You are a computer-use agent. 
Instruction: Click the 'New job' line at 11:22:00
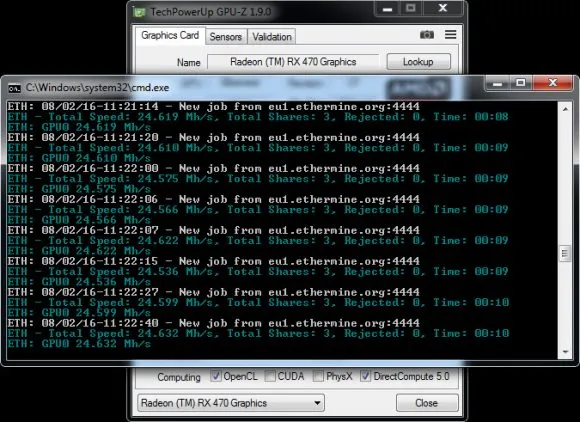[213, 169]
